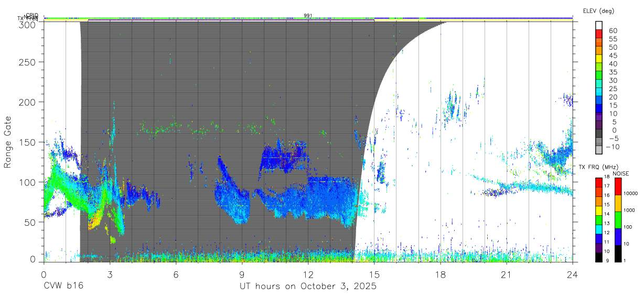The height and width of the screenshot is (297, 644).
Task: Pick the yellow band in ELEV scale
Action: [x=599, y=58]
